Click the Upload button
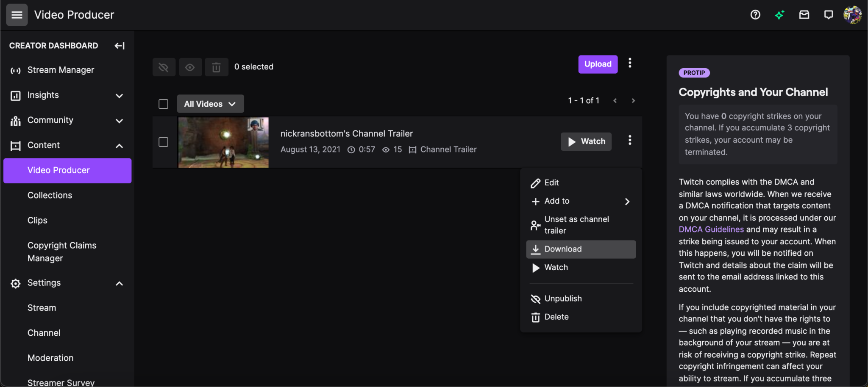868x387 pixels. coord(598,64)
